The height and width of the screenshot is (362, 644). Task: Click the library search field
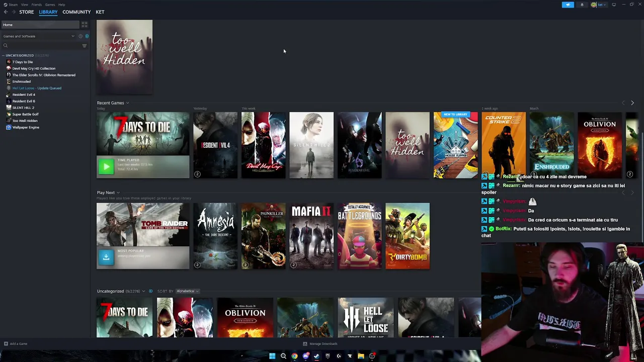coord(41,46)
